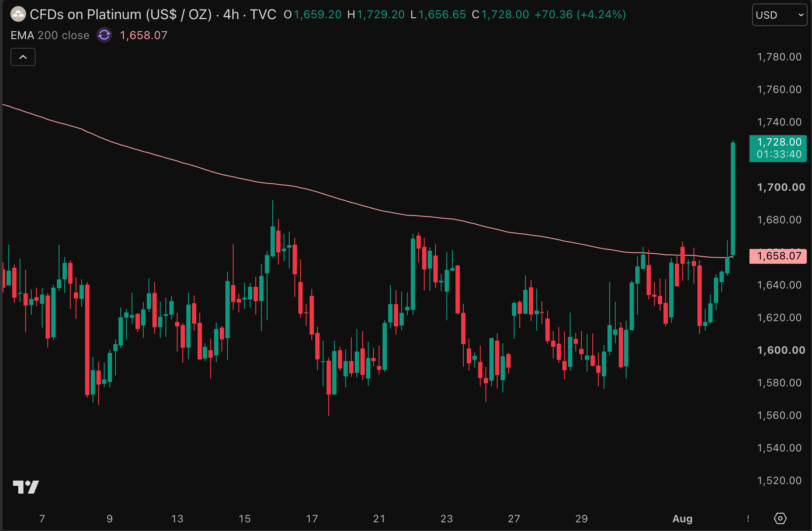812x531 pixels.
Task: Click the Aug label on time axis
Action: (683, 518)
